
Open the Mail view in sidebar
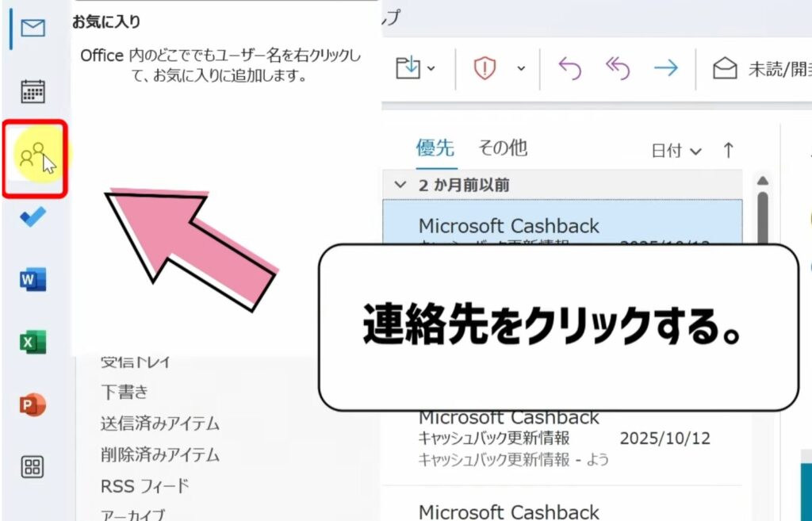33,29
